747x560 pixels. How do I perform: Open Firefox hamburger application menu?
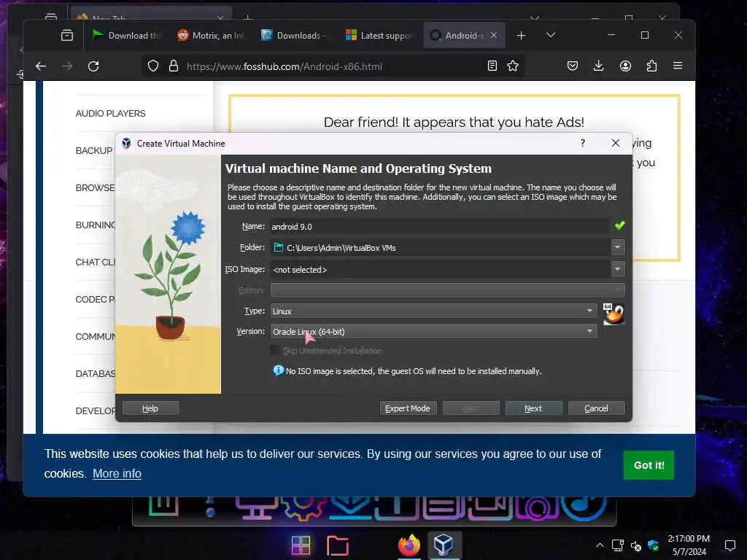tap(678, 66)
